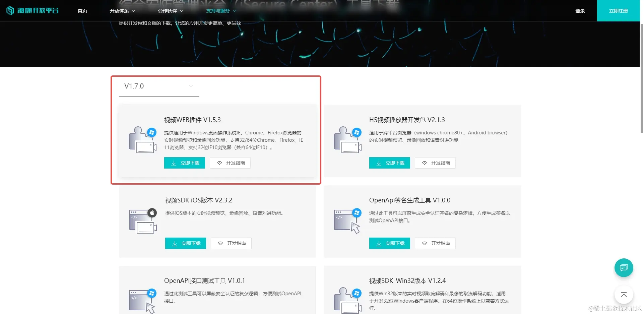Open the V1.7.0 version dropdown
This screenshot has width=644, height=314.
[159, 86]
